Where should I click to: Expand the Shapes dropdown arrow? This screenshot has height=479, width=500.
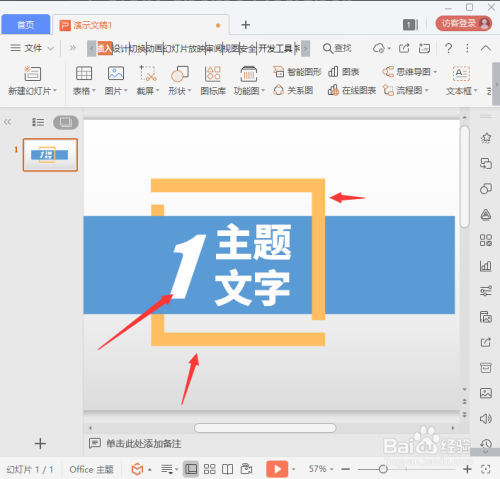pos(190,90)
